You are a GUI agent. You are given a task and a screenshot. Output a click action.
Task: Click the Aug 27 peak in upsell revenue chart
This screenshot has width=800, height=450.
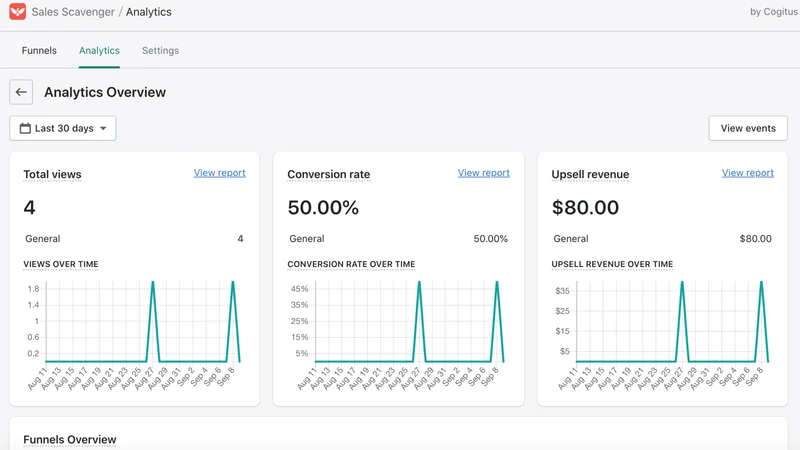(682, 283)
